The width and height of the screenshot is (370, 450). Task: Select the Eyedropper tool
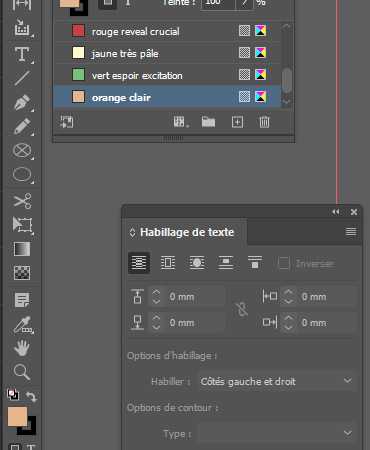click(22, 325)
